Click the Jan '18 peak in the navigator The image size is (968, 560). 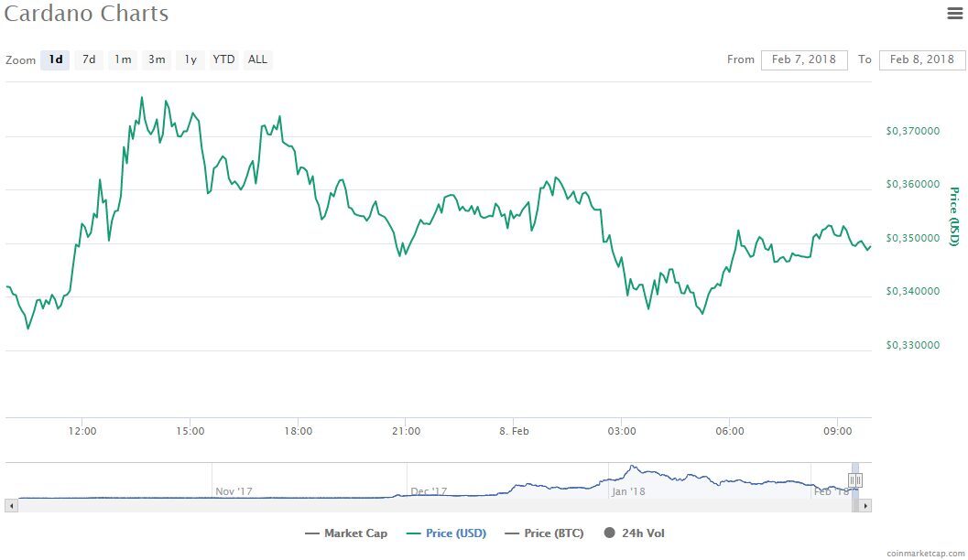[x=632, y=467]
